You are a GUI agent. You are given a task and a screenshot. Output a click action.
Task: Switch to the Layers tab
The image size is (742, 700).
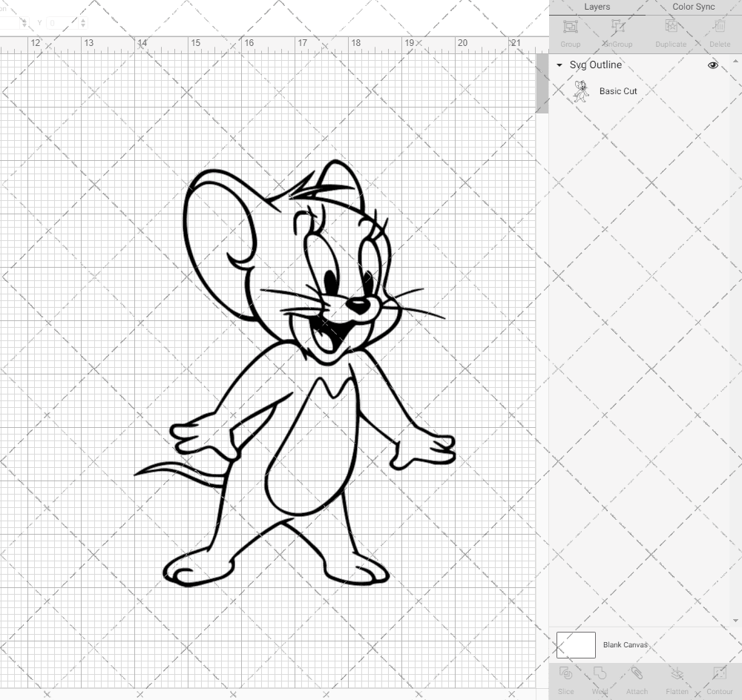click(x=597, y=7)
